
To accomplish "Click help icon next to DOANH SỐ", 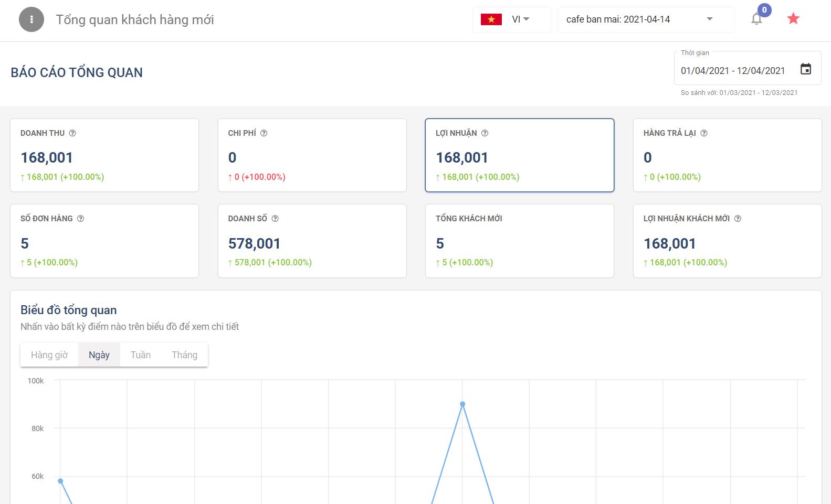I will pos(275,219).
